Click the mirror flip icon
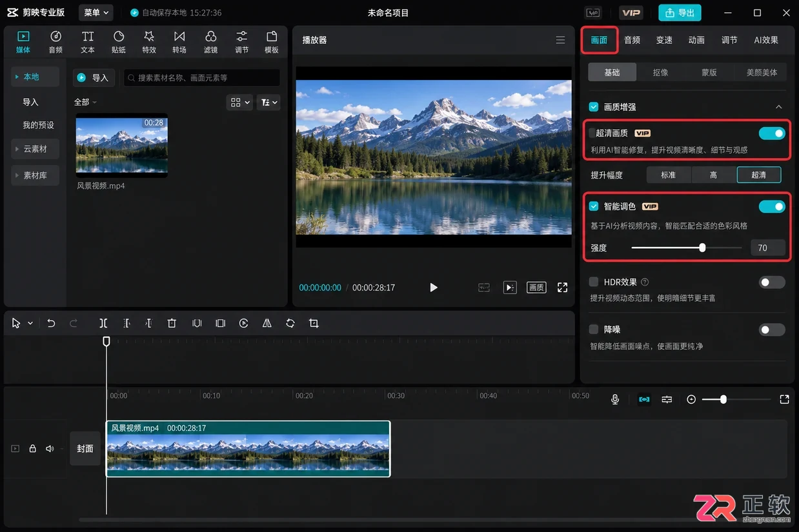Image resolution: width=799 pixels, height=532 pixels. [267, 323]
